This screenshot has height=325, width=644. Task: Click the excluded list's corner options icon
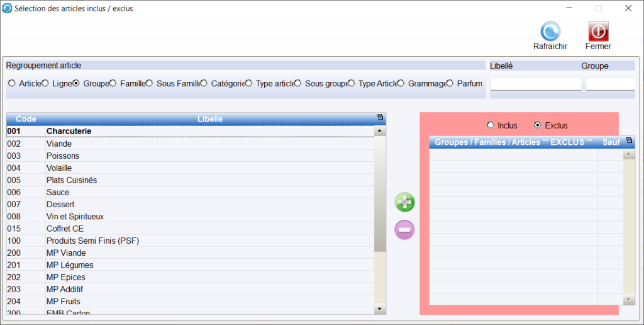point(628,141)
